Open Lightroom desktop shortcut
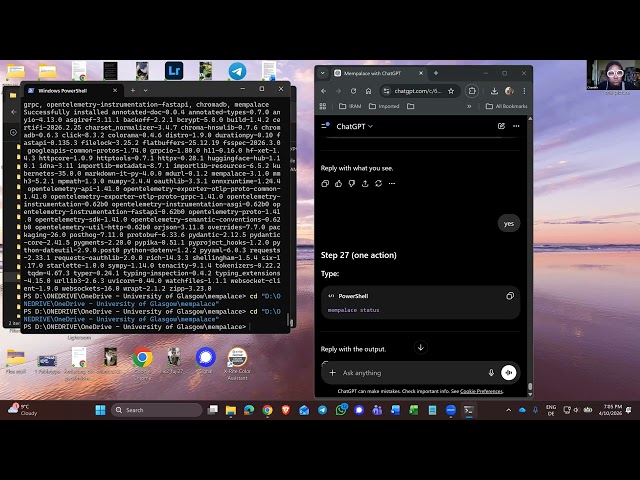Image resolution: width=640 pixels, height=480 pixels. [x=174, y=71]
